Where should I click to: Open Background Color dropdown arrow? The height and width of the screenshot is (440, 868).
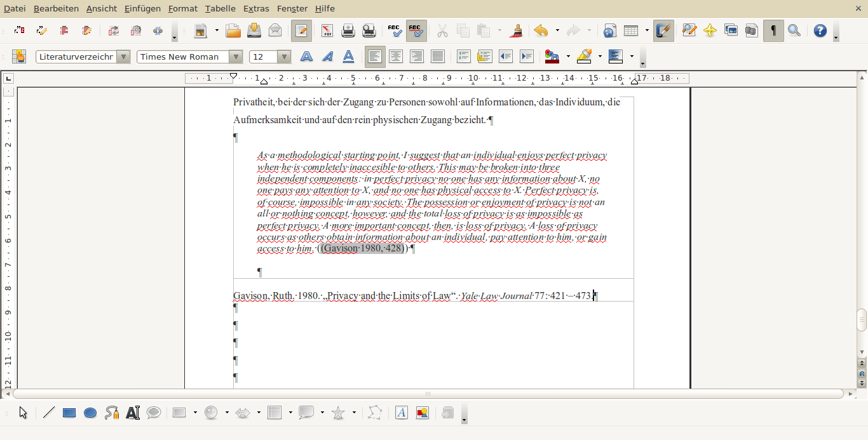pyautogui.click(x=632, y=57)
